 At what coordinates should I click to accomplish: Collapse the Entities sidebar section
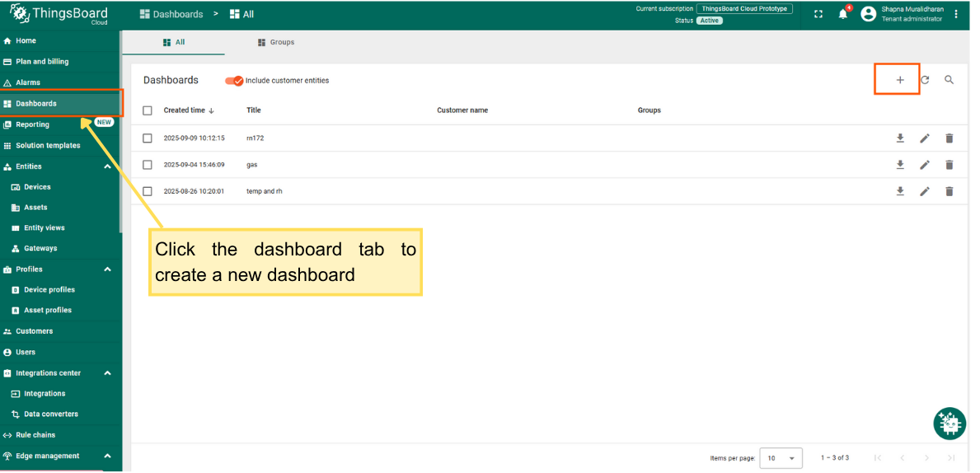(x=107, y=166)
